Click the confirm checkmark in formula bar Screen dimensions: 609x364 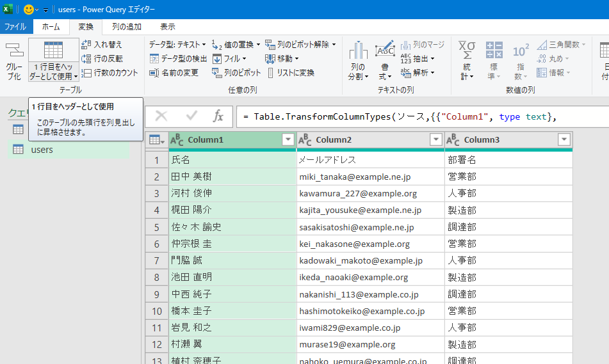(191, 116)
